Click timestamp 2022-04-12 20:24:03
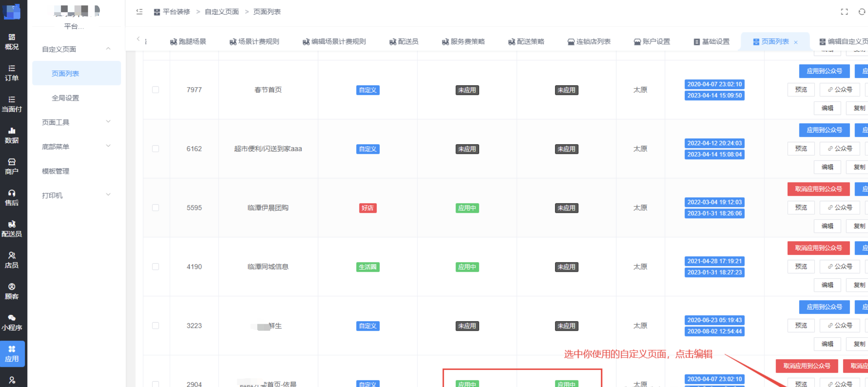The image size is (868, 387). [x=714, y=143]
